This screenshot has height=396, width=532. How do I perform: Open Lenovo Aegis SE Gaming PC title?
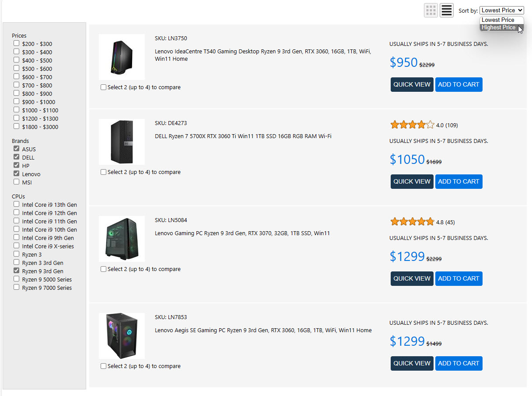click(x=263, y=330)
